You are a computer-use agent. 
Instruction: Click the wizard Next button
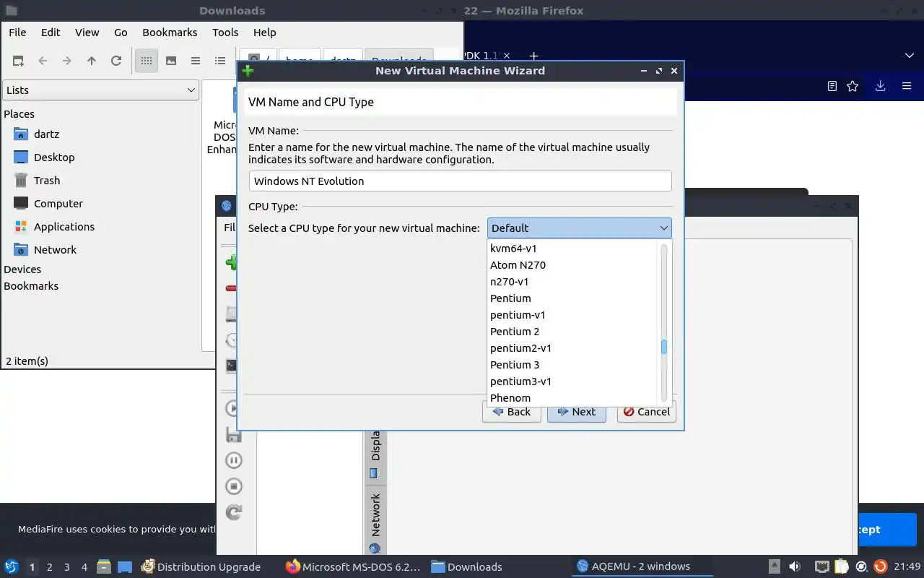(x=577, y=412)
